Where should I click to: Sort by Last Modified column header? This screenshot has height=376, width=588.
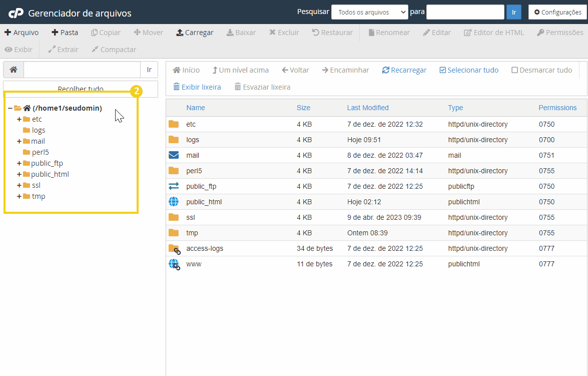367,108
